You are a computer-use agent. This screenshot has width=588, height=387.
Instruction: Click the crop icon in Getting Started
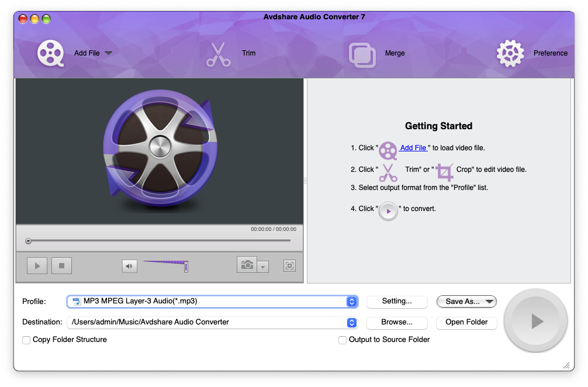(445, 172)
